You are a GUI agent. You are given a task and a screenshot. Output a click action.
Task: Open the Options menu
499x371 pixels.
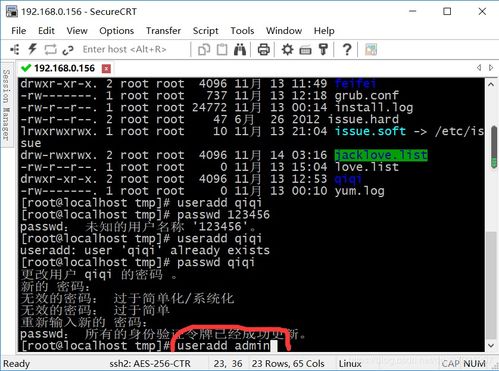116,31
